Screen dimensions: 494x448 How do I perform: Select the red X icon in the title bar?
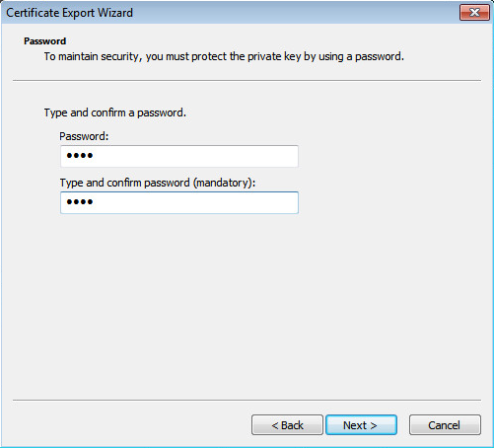(474, 13)
